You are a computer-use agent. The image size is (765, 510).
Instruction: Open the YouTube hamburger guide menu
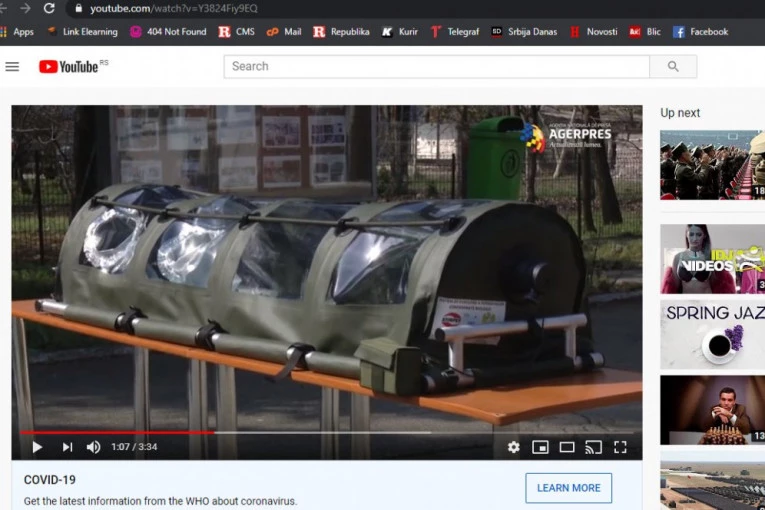tap(12, 67)
